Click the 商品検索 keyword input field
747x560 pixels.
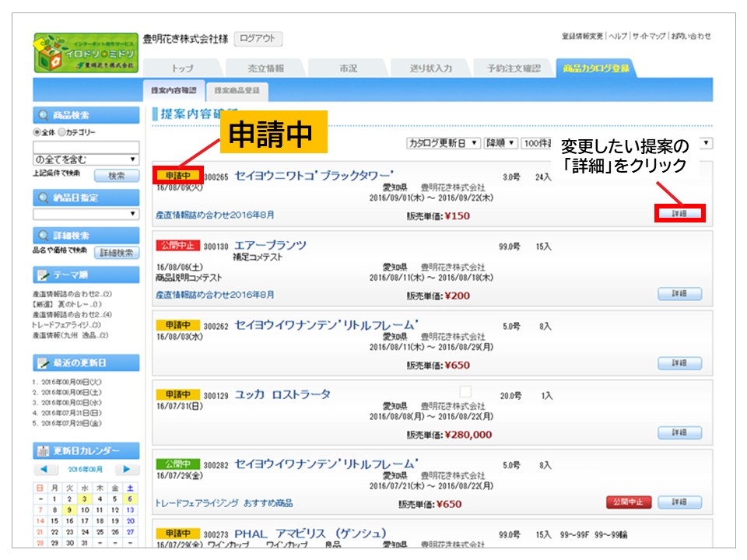pyautogui.click(x=86, y=146)
